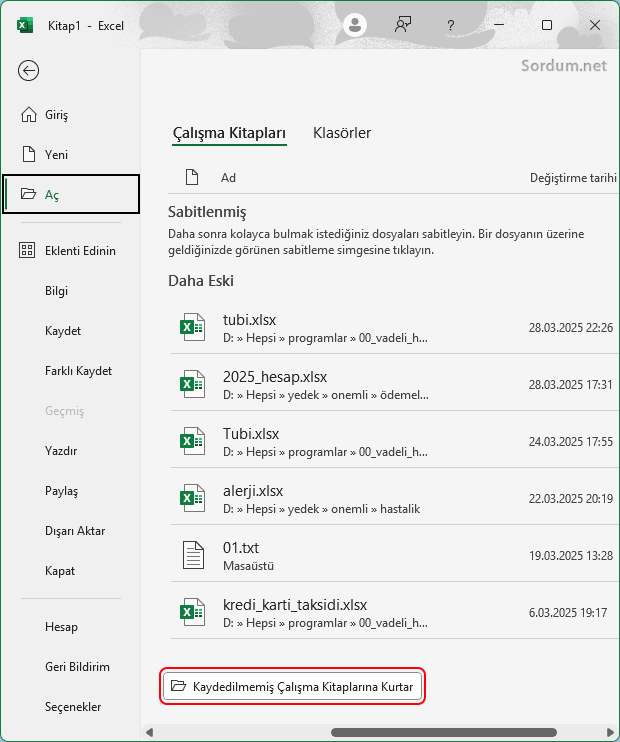Click the feedback person icon in title bar

pyautogui.click(x=403, y=25)
